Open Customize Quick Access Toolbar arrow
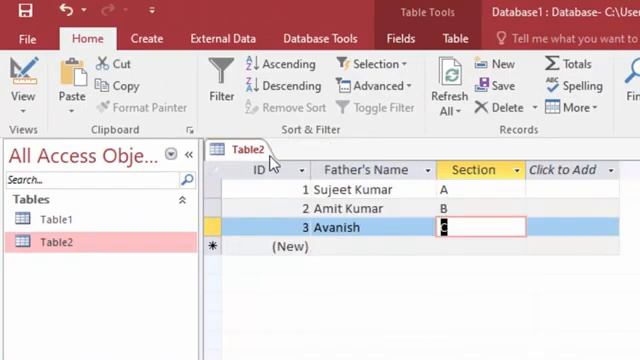The image size is (640, 360). point(152,10)
